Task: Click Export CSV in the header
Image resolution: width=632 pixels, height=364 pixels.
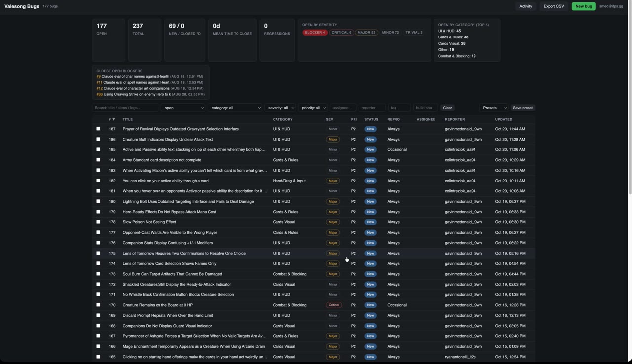Action: (553, 6)
